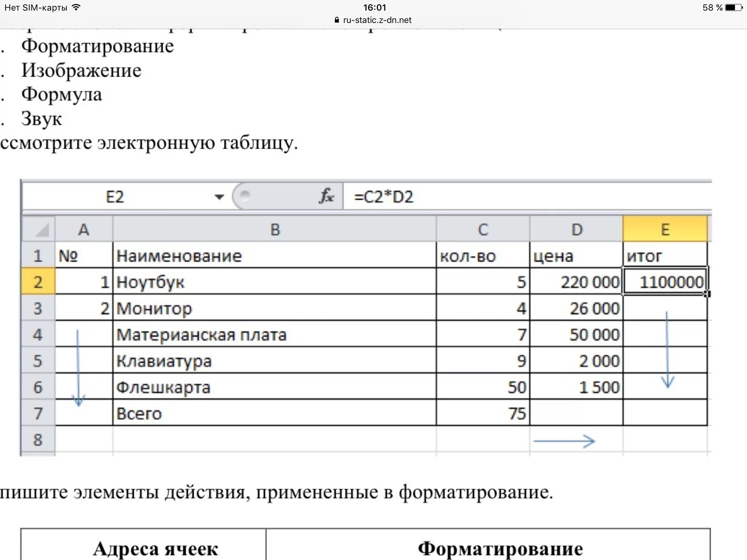Click the fx insert function icon
This screenshot has height=560, width=747.
click(x=326, y=196)
